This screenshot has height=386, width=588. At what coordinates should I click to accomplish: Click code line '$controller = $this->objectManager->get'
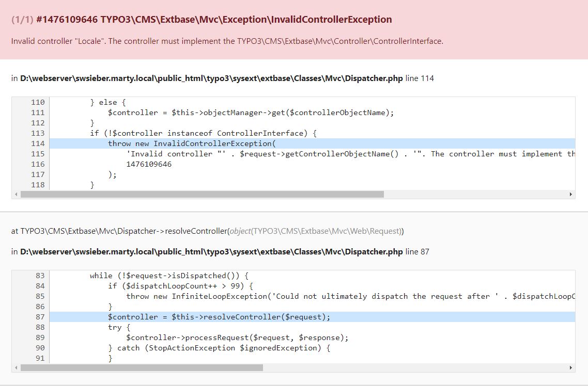point(251,112)
